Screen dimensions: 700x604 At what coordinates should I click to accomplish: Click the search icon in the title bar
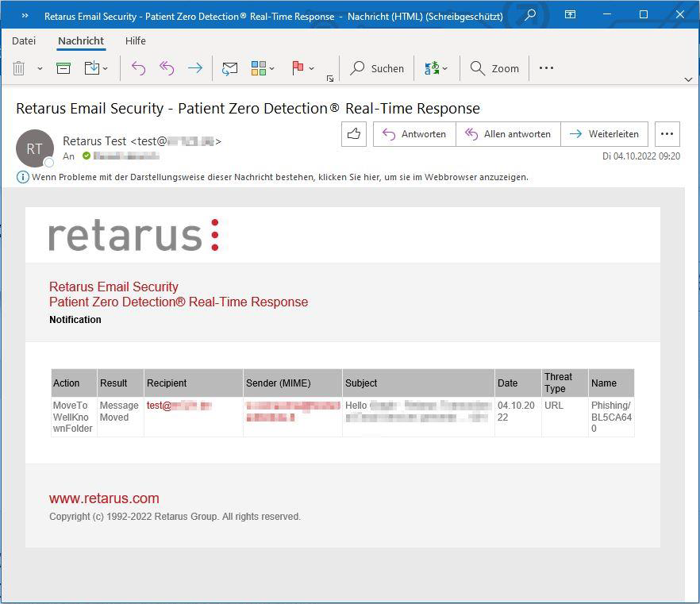tap(530, 14)
